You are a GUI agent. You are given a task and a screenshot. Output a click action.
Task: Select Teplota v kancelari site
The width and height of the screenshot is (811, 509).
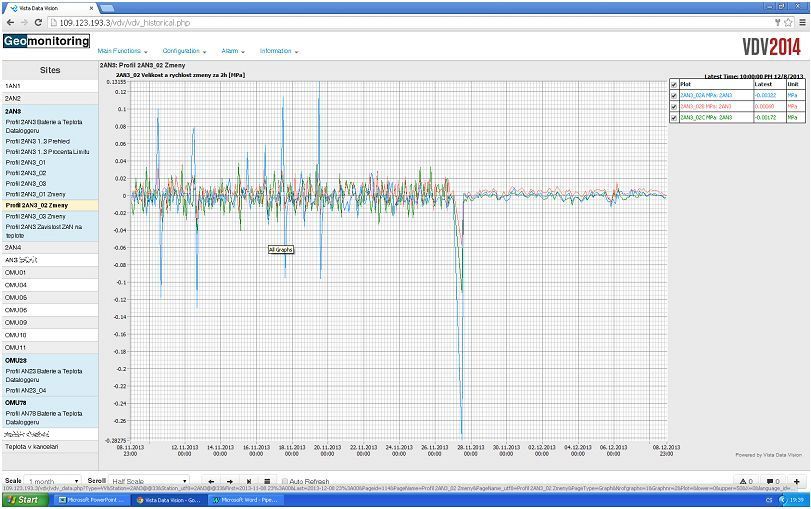coord(50,447)
